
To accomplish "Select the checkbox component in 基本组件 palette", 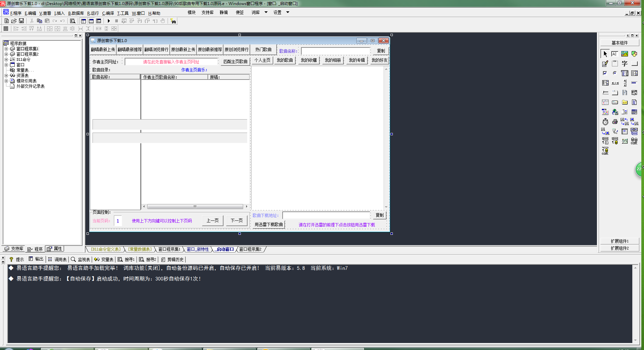I will coord(605,73).
